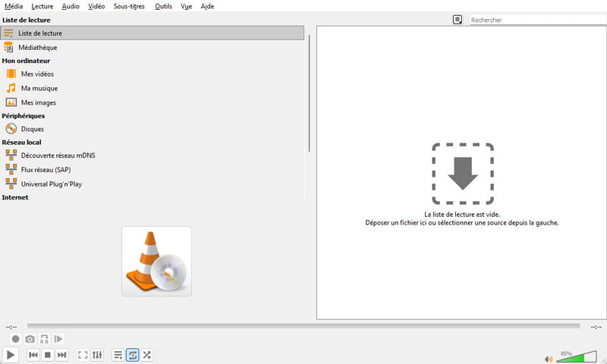Click the Périphériques section header
The width and height of the screenshot is (607, 364).
tap(24, 116)
